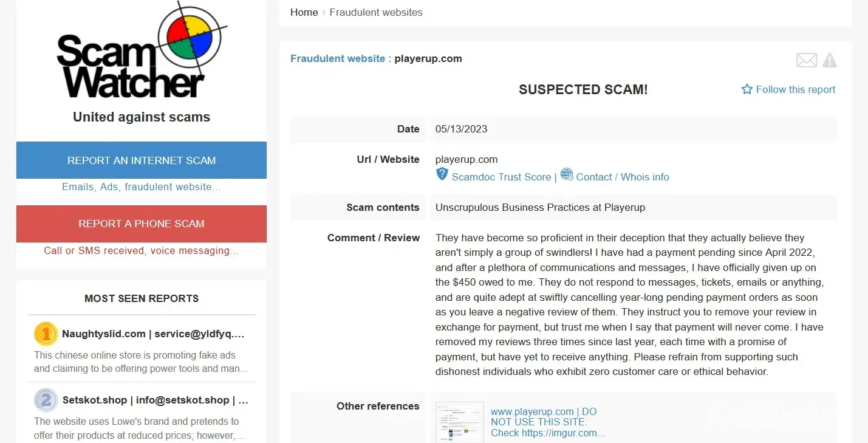Click the Fraudulent website heading link
Viewport: 868px width, 443px height.
coord(338,59)
